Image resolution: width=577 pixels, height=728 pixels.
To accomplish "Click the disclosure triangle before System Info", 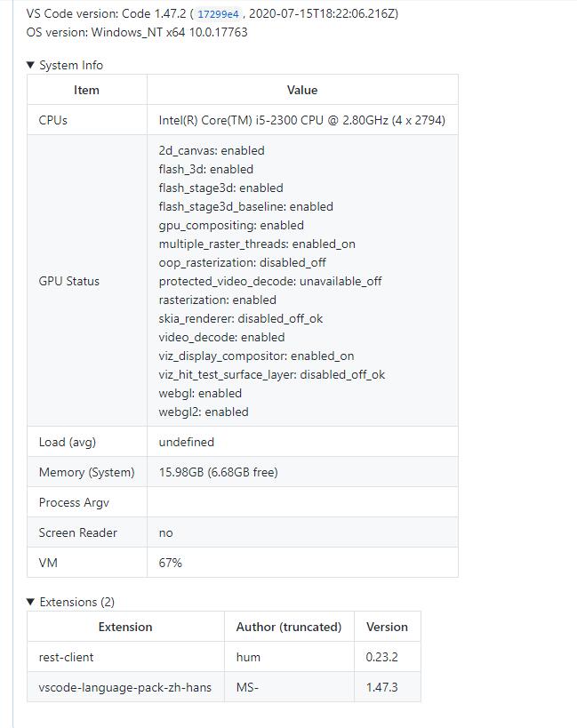I will tap(31, 64).
